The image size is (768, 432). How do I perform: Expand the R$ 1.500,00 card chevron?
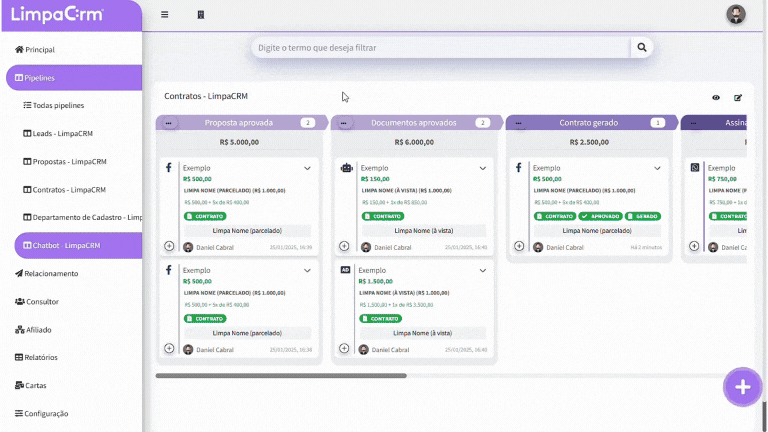(482, 270)
